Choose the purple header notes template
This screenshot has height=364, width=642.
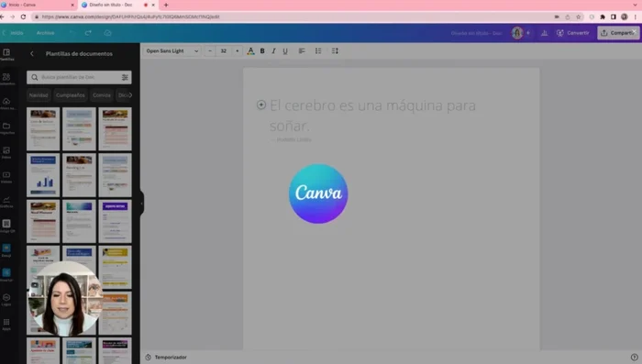[115, 221]
